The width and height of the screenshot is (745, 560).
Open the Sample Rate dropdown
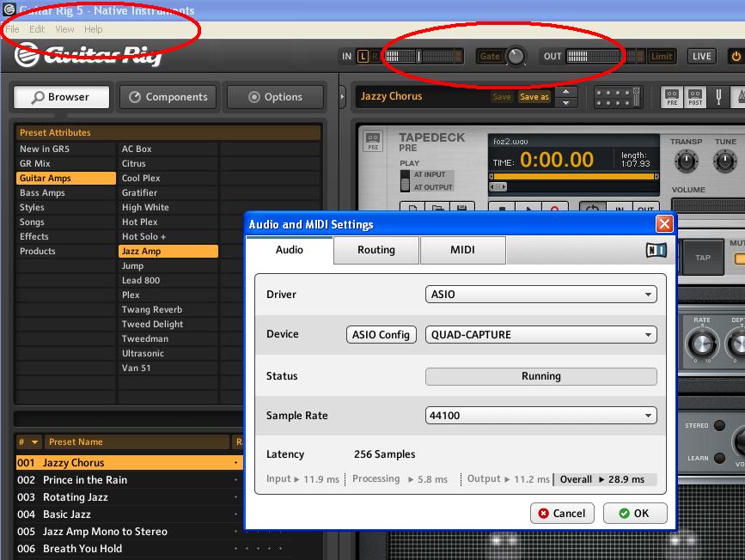(x=540, y=416)
